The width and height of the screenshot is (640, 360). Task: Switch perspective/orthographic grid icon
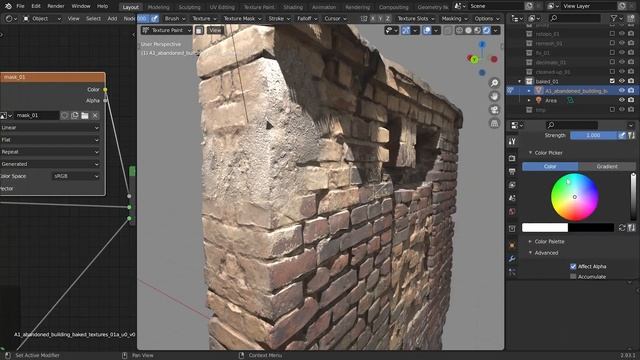(494, 123)
